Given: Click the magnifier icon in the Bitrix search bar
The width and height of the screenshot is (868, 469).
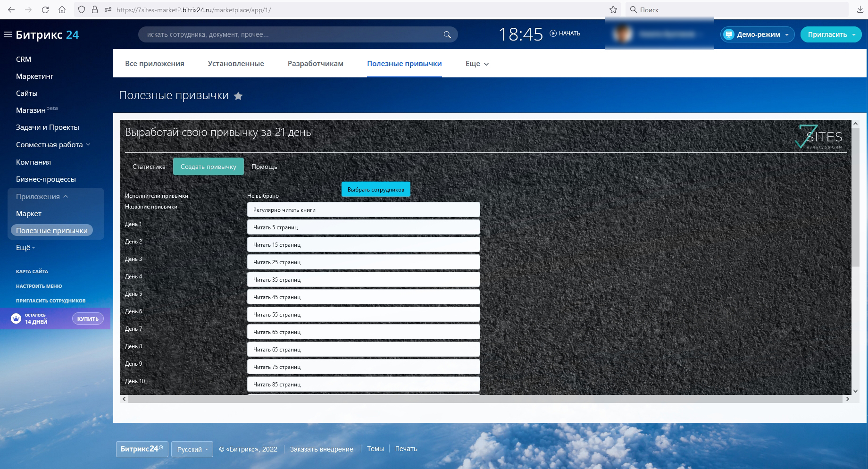Looking at the screenshot, I should coord(447,34).
